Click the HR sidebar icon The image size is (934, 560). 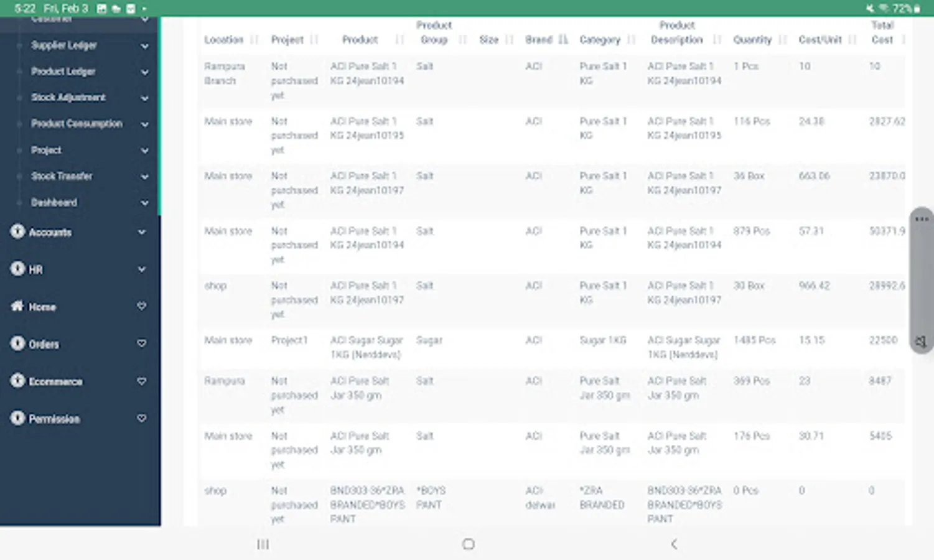(17, 269)
